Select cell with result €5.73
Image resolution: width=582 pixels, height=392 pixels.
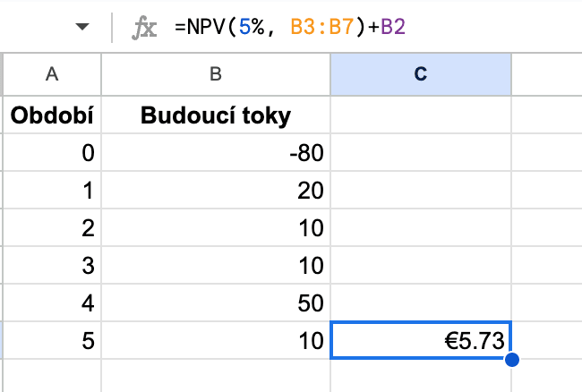pos(420,340)
